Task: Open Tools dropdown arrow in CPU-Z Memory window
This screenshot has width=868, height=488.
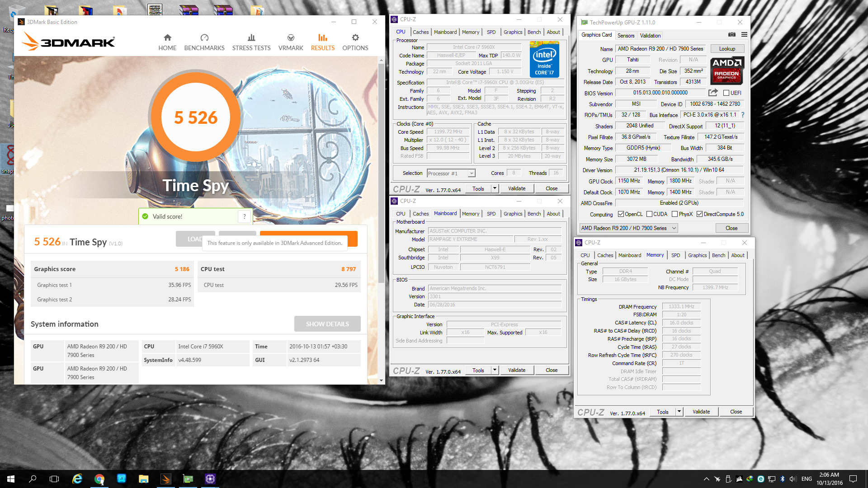Action: [x=679, y=412]
